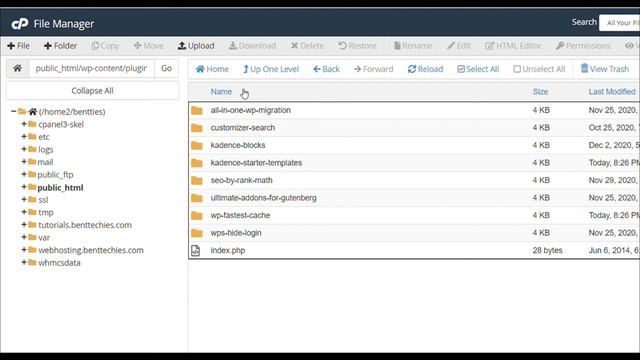Click the Forward navigation button

click(373, 69)
